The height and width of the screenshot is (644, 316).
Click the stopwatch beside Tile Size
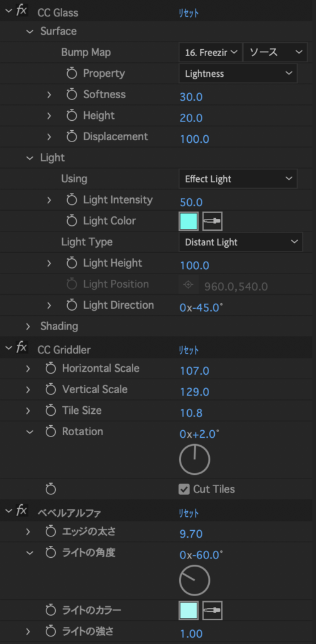50,411
